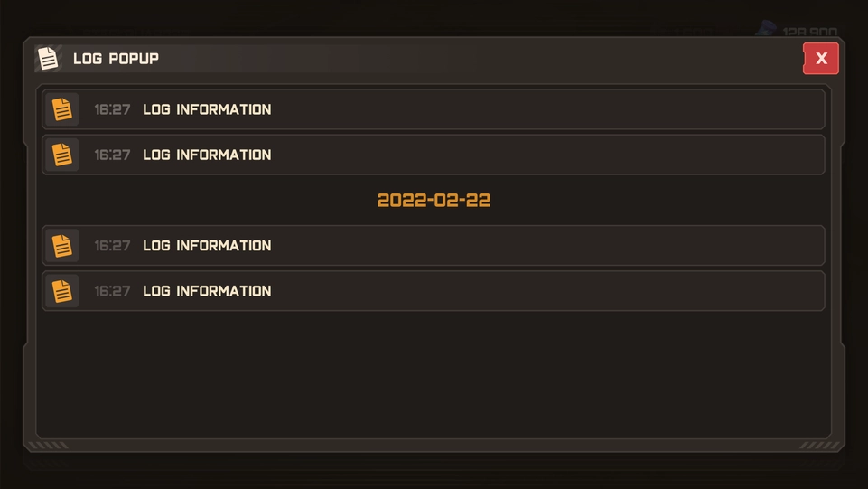Click the white document icon beside LOG POPUP

tap(48, 58)
